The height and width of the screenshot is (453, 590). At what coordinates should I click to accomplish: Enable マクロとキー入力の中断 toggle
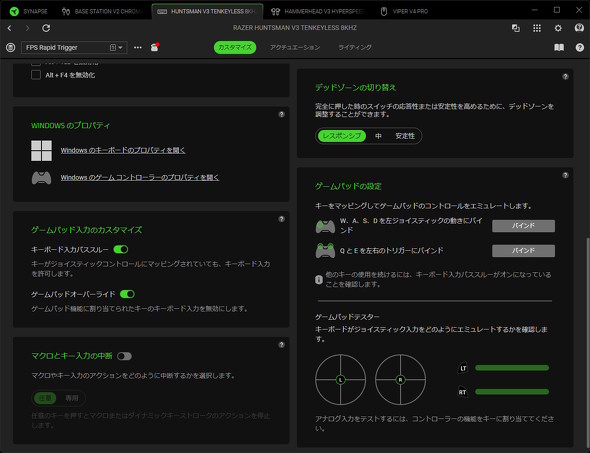tap(124, 356)
